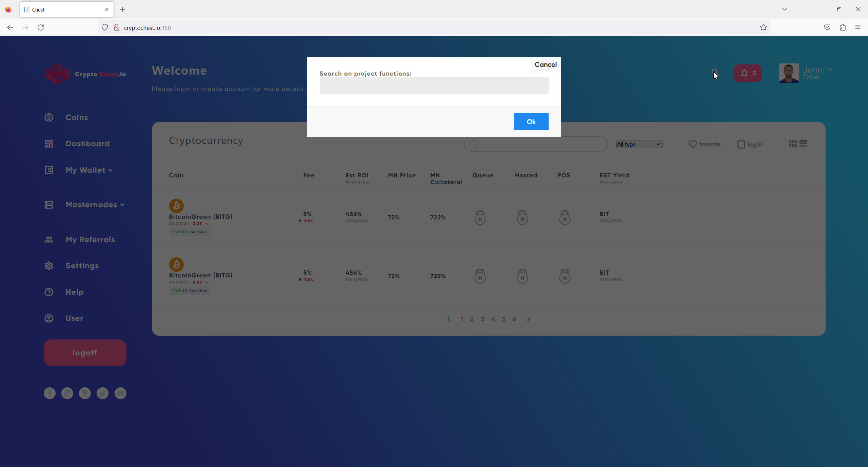Screen dimensions: 868x467
Task: Click Cancel in the search dialog
Action: pos(545,64)
